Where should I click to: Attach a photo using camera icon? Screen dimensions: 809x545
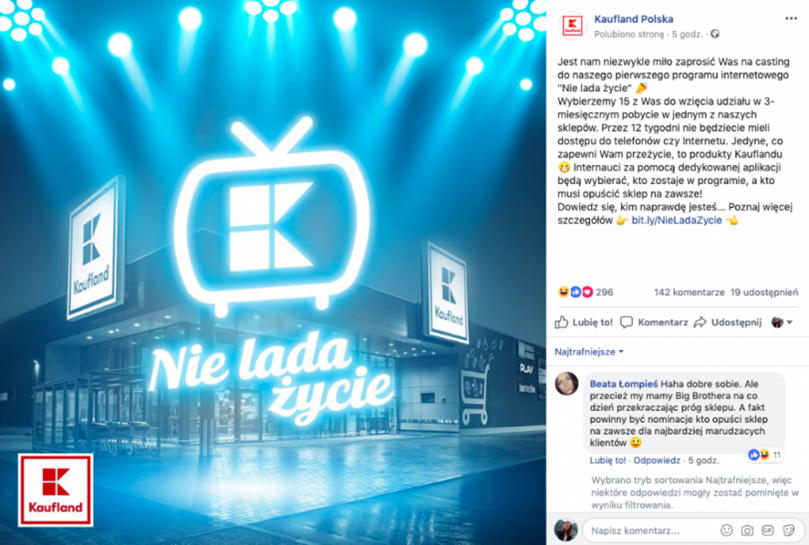click(747, 530)
